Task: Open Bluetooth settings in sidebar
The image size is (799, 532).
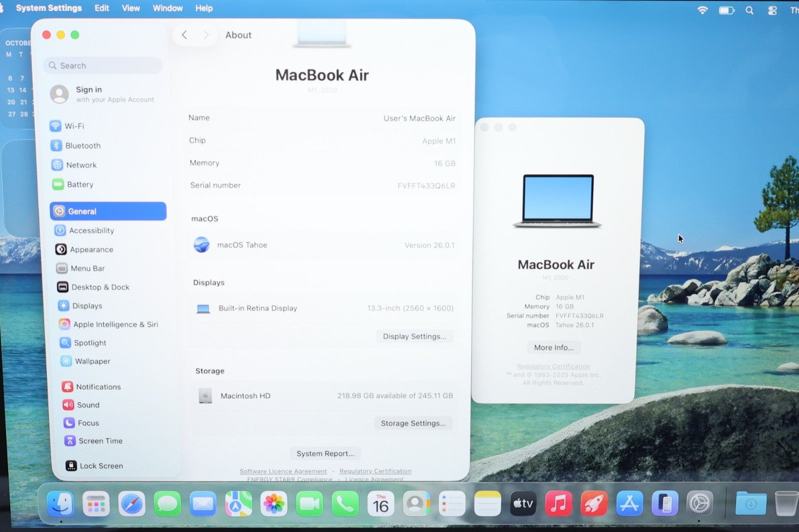Action: pyautogui.click(x=82, y=146)
